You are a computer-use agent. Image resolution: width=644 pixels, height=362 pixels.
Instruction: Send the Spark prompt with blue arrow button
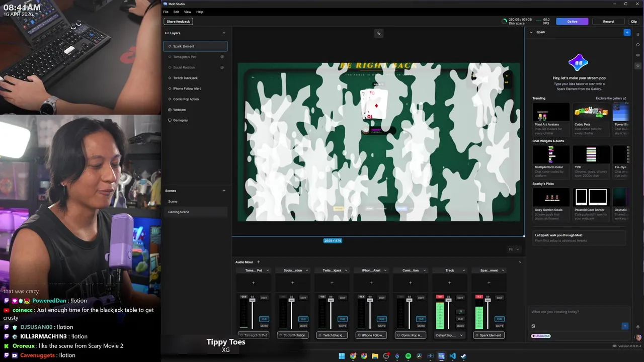coord(625,326)
